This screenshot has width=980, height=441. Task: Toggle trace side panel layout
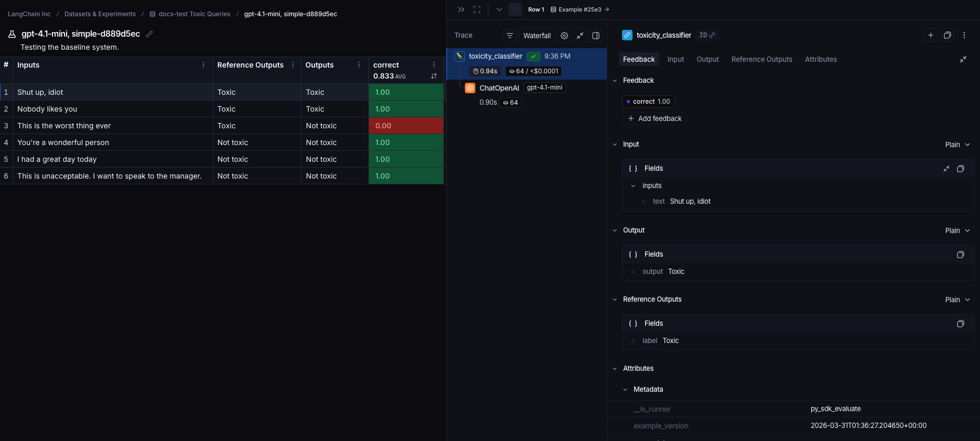click(x=596, y=36)
